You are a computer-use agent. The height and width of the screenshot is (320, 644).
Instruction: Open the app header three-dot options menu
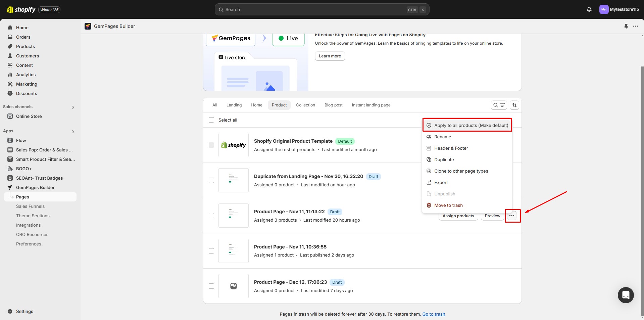coord(636,26)
